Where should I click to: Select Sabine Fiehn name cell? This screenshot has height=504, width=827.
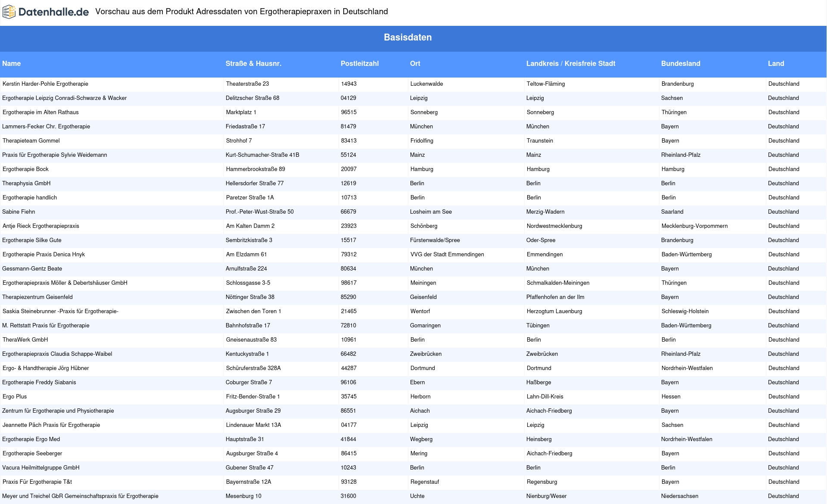[19, 212]
